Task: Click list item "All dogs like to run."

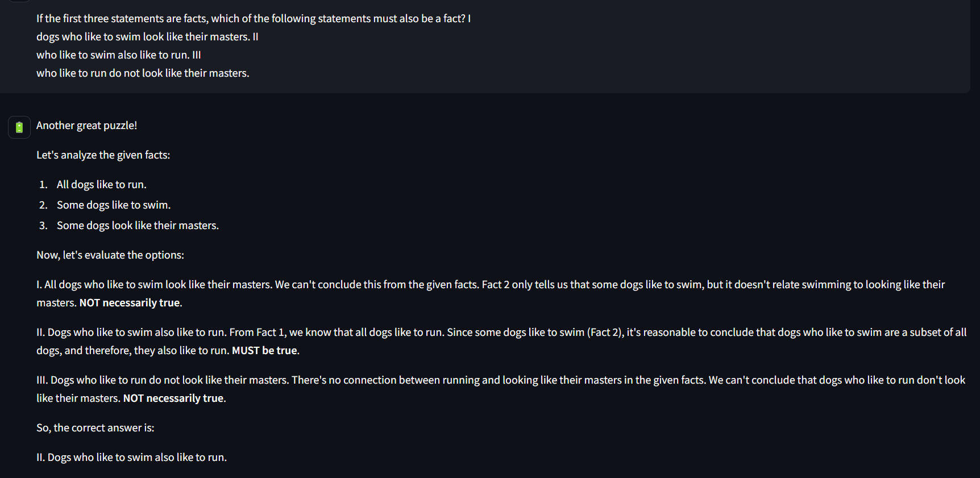Action: click(101, 184)
